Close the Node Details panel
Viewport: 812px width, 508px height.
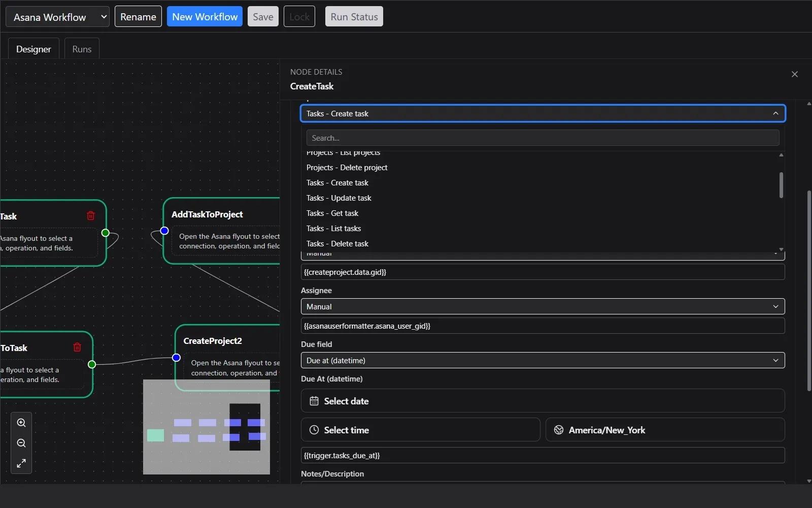coord(794,74)
